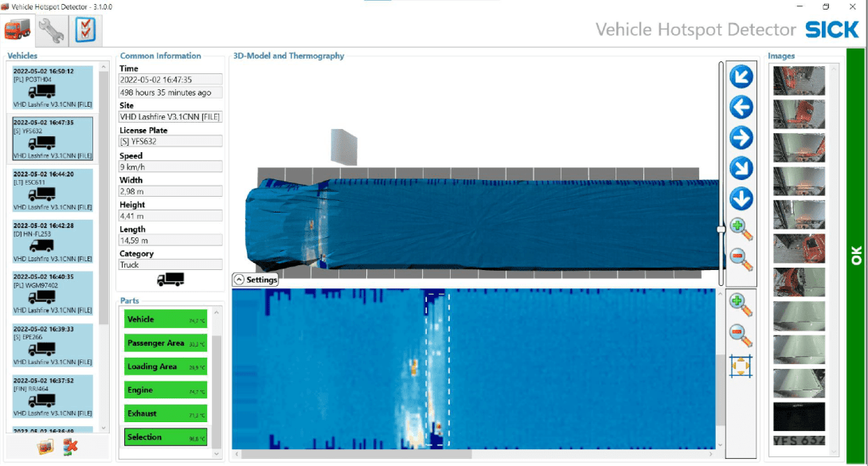
Task: Click the Height field 4,41 m
Action: pos(170,216)
